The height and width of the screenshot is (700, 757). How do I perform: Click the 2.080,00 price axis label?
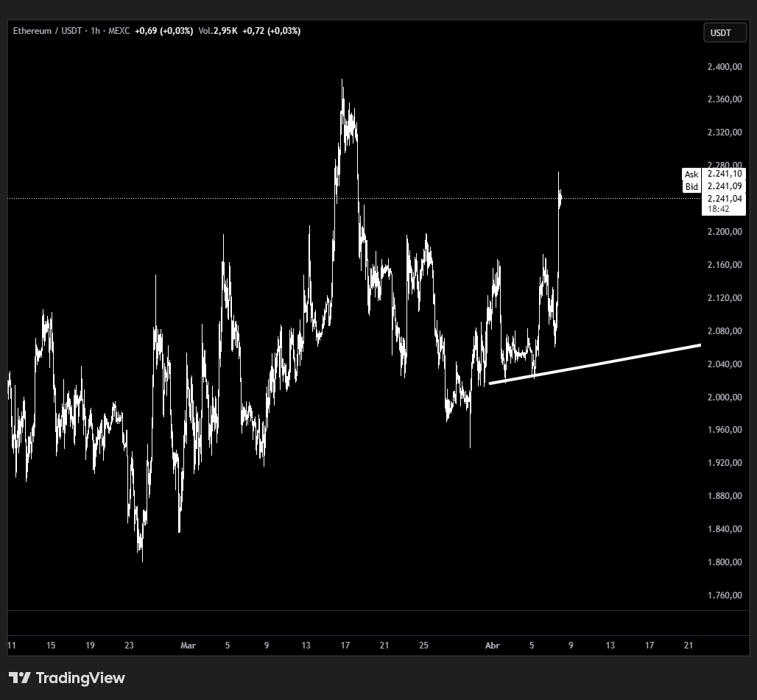point(725,331)
